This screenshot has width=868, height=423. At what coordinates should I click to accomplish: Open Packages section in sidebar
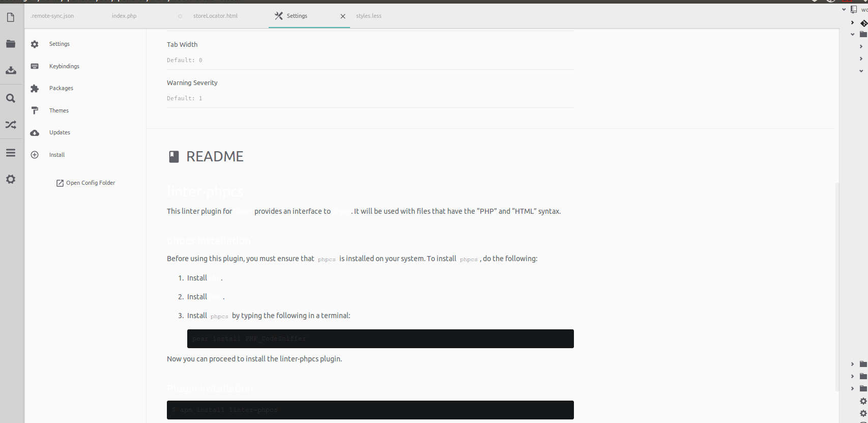(61, 89)
